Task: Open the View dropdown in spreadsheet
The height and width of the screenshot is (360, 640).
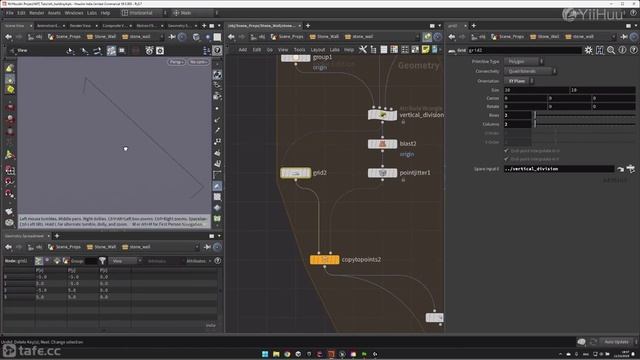Action: click(125, 261)
